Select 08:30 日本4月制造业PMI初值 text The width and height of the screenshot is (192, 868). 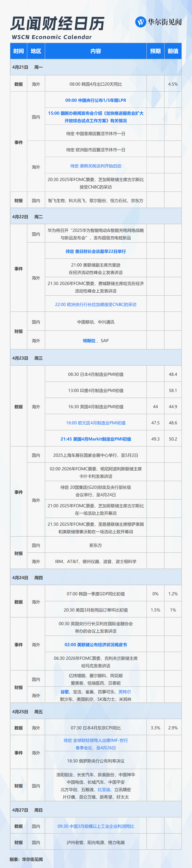(x=96, y=374)
